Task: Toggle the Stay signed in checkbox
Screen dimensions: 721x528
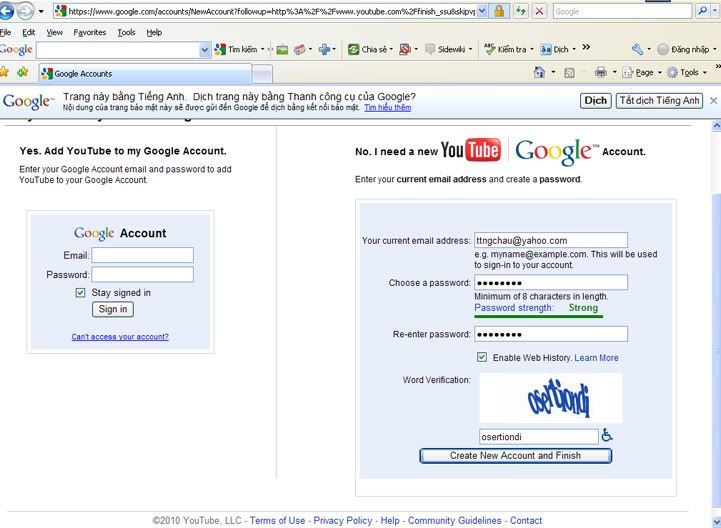Action: (80, 293)
